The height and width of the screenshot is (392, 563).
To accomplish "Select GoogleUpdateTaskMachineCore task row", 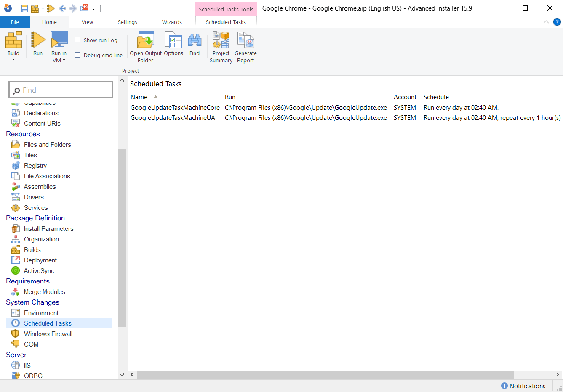I will pyautogui.click(x=345, y=108).
